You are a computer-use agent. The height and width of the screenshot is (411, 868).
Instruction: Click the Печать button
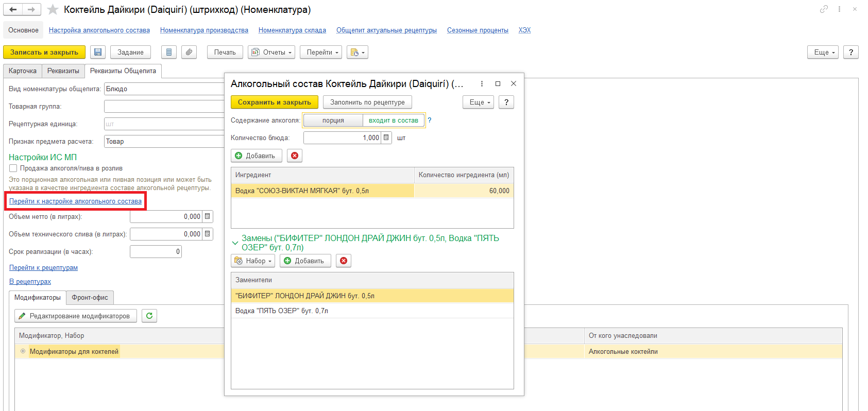point(225,52)
